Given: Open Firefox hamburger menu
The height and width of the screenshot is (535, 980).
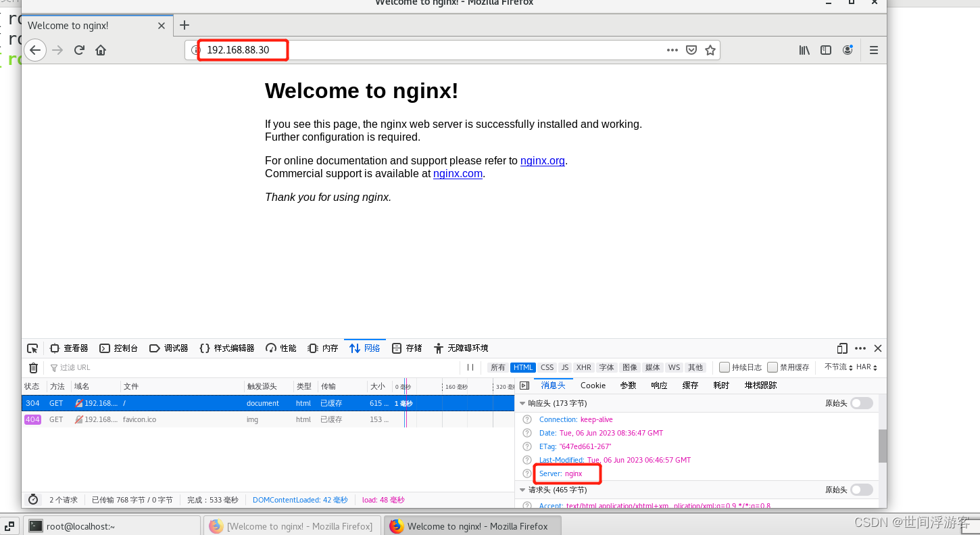Looking at the screenshot, I should click(x=874, y=50).
